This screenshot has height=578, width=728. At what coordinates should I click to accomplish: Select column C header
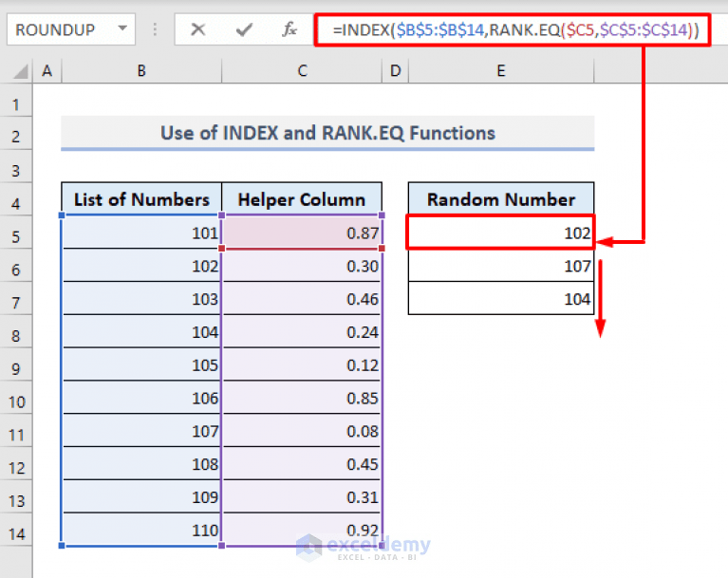coord(302,71)
